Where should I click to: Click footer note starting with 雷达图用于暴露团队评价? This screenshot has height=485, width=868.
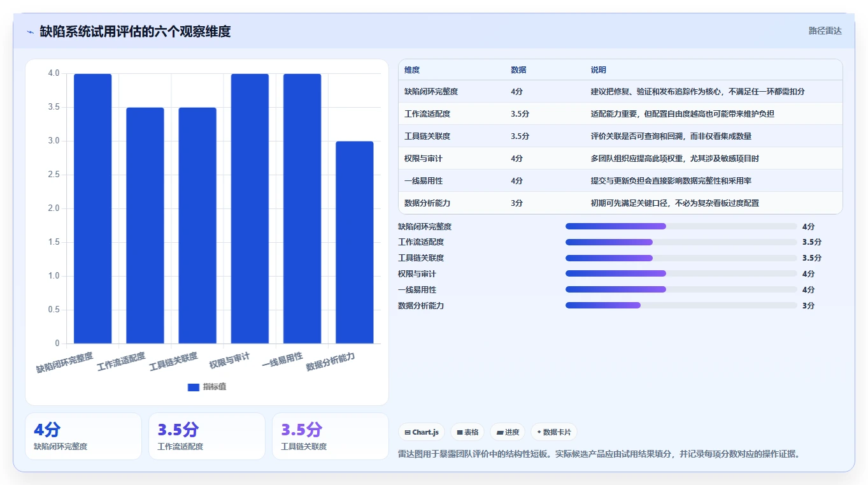[x=599, y=454]
